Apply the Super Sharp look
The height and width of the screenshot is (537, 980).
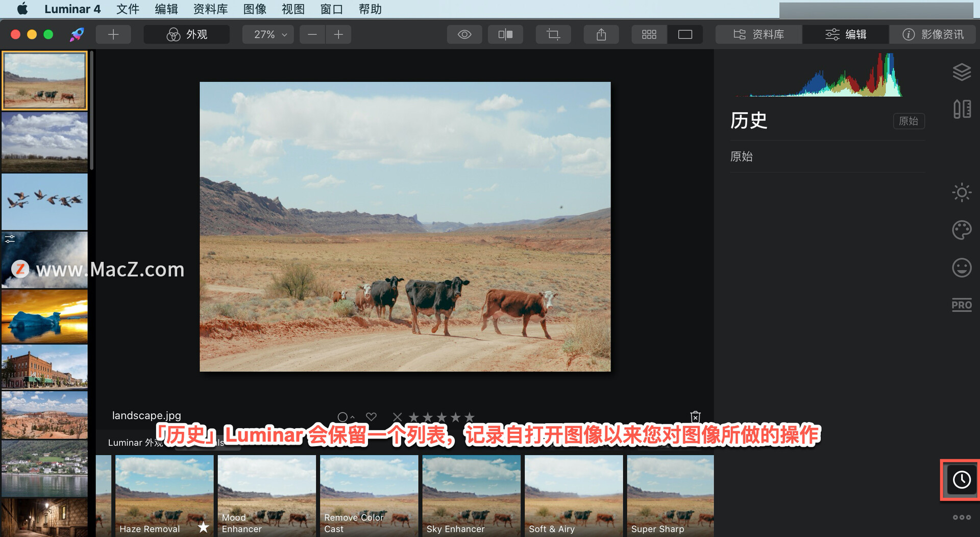pyautogui.click(x=670, y=496)
